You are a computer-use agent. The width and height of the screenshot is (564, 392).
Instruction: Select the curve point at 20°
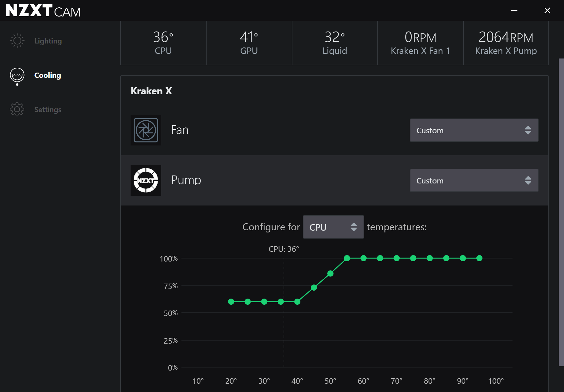point(231,302)
